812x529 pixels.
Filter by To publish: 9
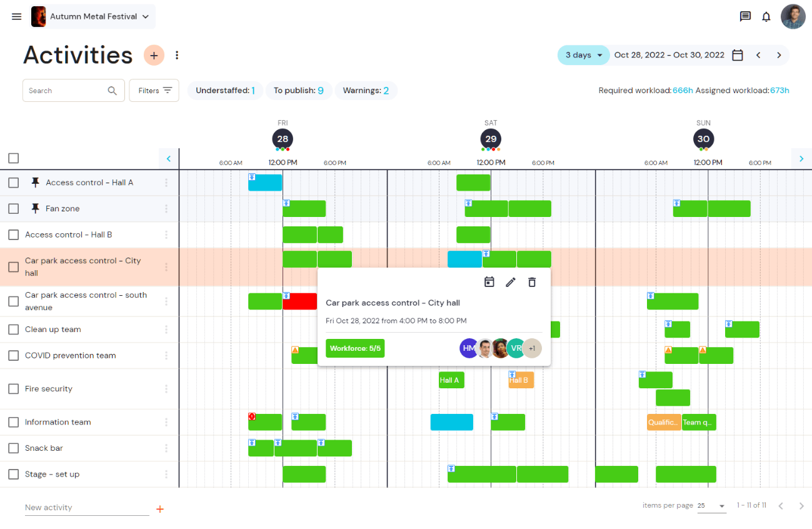299,91
